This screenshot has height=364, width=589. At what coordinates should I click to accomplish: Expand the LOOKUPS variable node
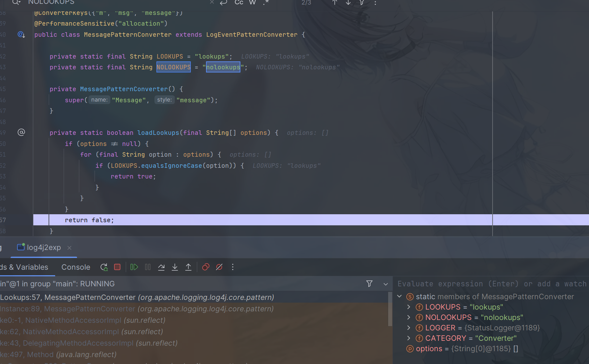(409, 307)
